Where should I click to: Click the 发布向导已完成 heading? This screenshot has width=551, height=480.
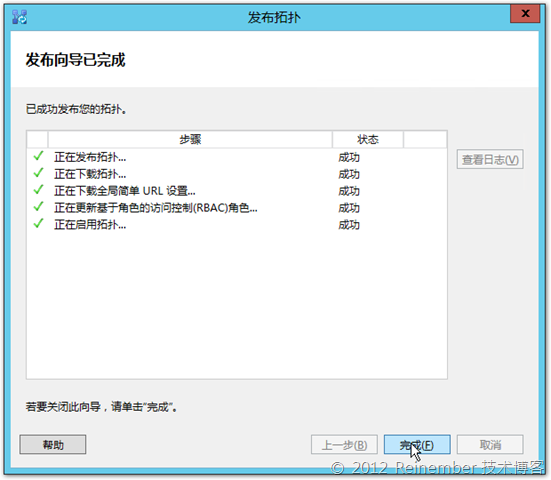coord(75,60)
